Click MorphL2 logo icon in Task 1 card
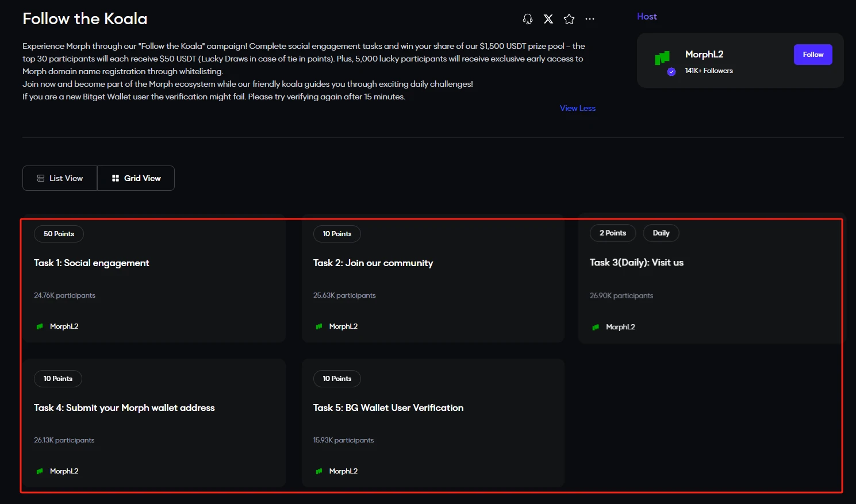856x504 pixels. pos(40,326)
